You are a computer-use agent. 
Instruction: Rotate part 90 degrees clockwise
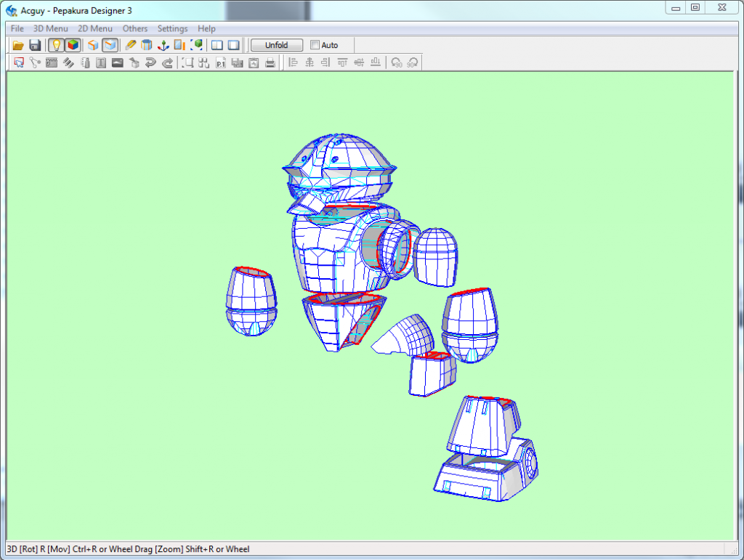[413, 62]
